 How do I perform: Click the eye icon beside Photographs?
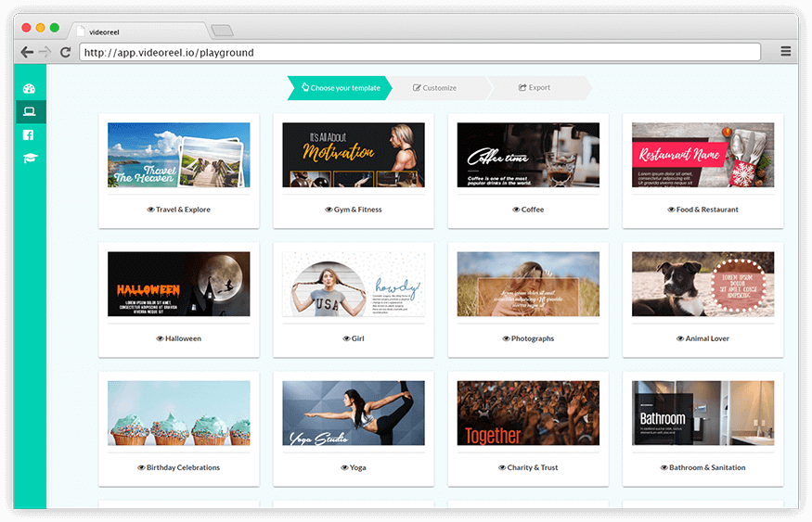tap(506, 338)
